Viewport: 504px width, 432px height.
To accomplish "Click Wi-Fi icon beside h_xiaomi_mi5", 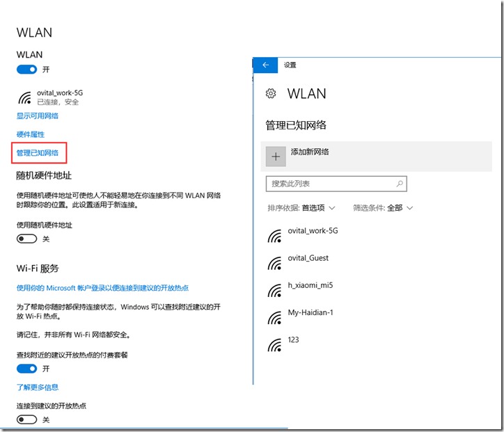I will tap(276, 290).
